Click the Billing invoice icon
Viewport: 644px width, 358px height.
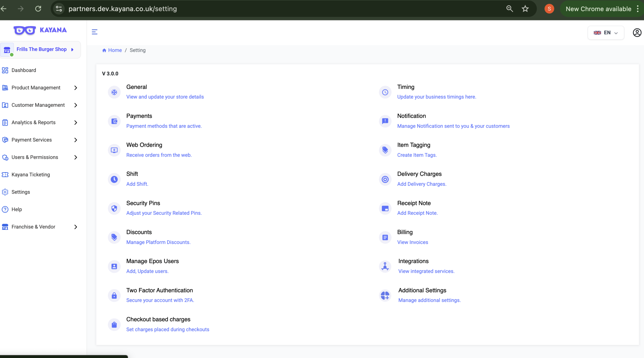coord(385,237)
